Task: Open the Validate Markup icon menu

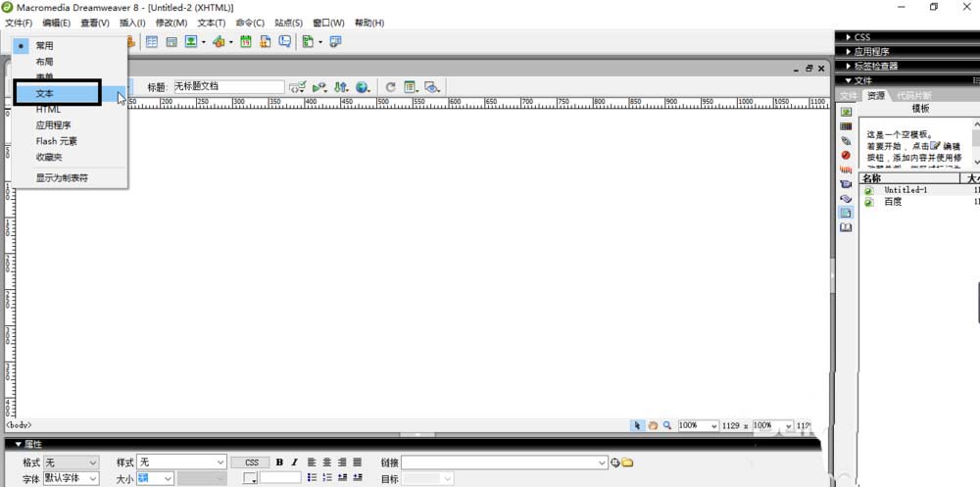Action: [298, 87]
